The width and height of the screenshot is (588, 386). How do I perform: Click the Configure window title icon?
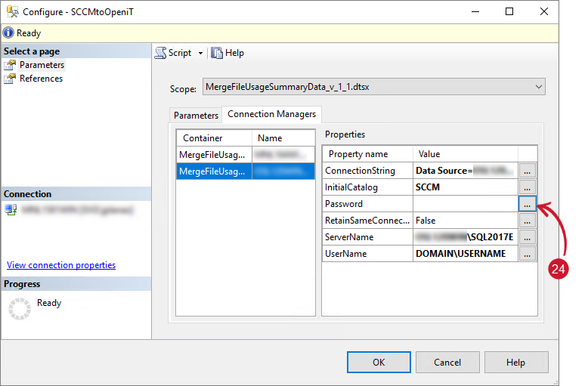[x=12, y=11]
